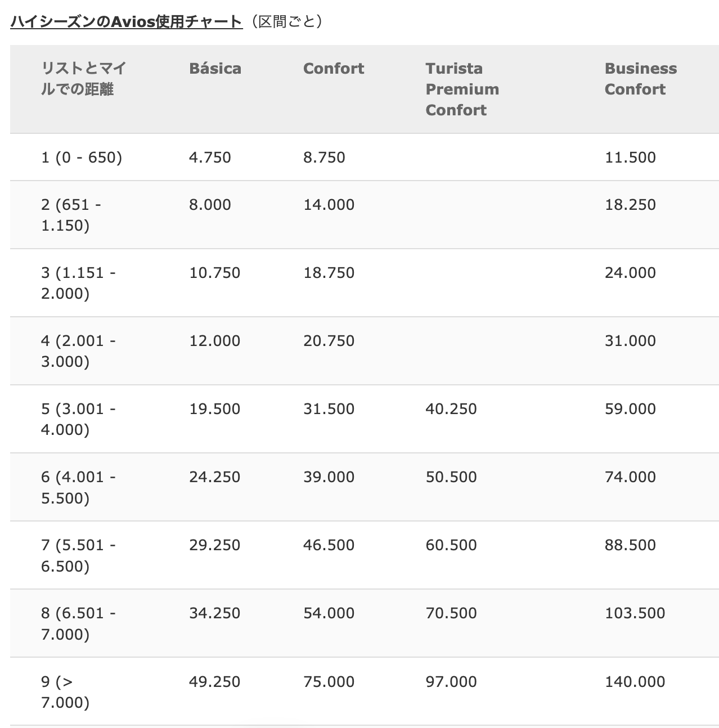Click the Básica column header
The height and width of the screenshot is (728, 719).
215,69
